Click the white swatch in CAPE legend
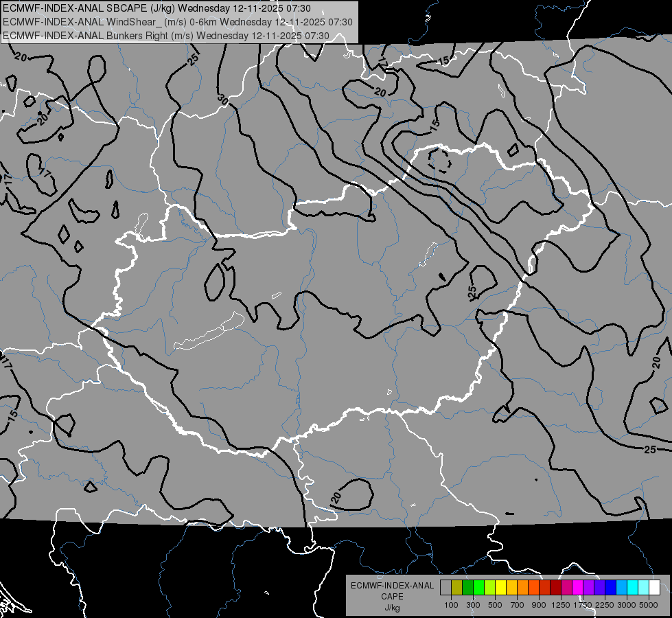Image resolution: width=672 pixels, height=618 pixels. 655,587
